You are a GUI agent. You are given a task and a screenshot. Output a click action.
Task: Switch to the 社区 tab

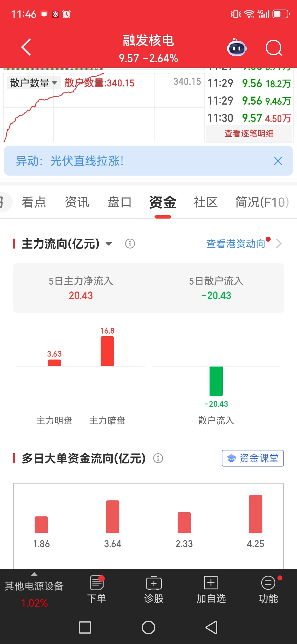(206, 202)
